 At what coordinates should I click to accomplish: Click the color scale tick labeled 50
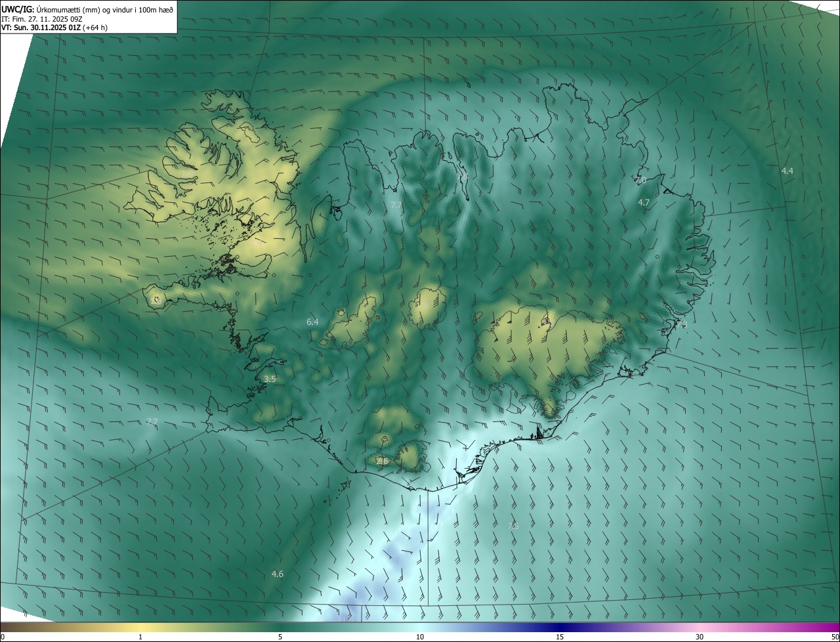click(835, 637)
